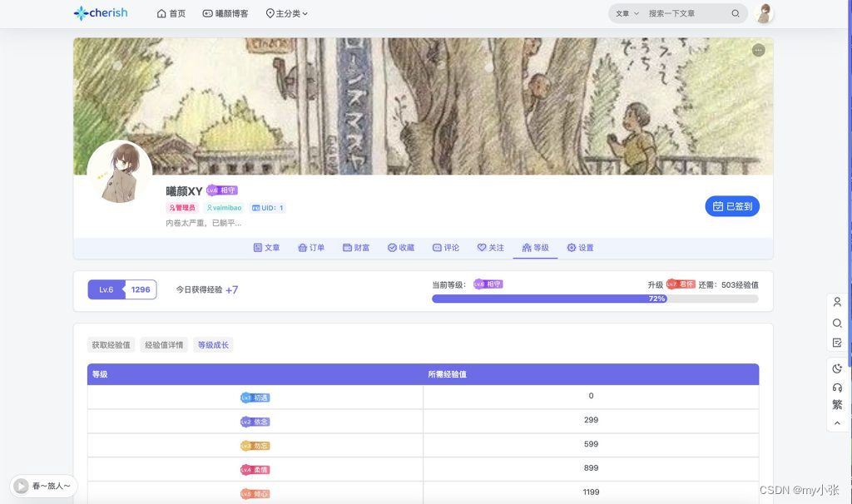
Task: Select the 等级 level tab
Action: point(535,248)
